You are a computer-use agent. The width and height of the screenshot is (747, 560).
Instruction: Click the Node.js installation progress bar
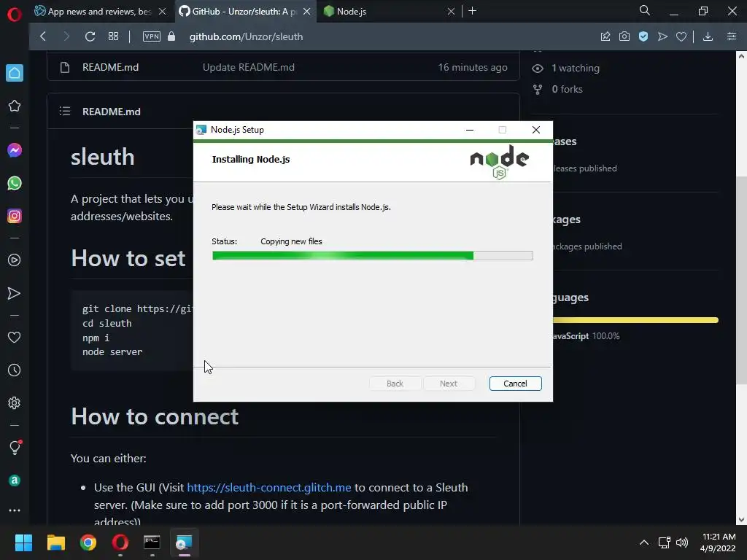point(373,256)
